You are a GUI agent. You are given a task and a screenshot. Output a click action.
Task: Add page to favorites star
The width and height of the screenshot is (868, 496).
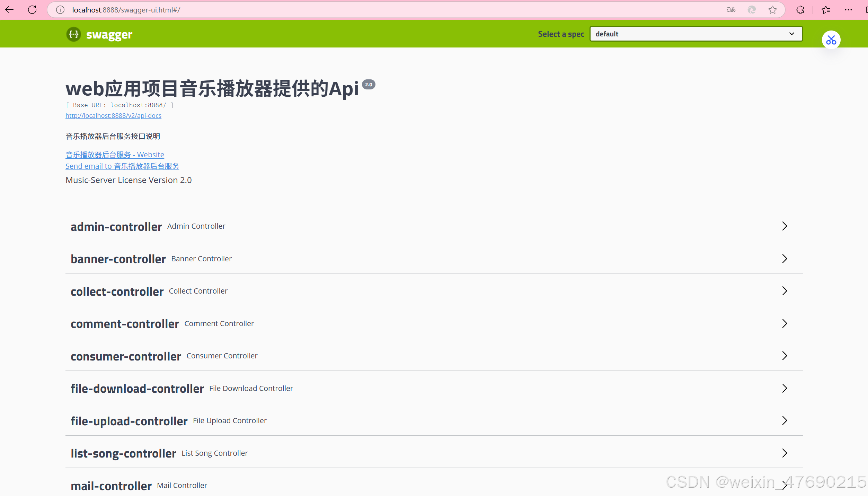click(x=772, y=10)
